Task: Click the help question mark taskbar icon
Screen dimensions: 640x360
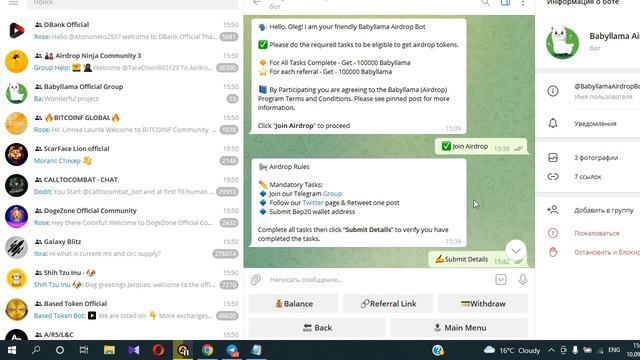Action: click(438, 350)
